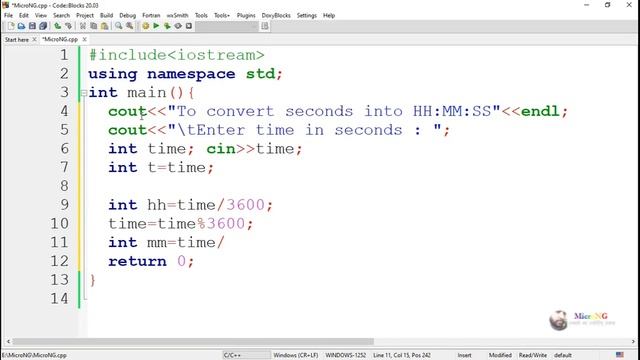Screen dimensions: 640x360
Task: Switch to the Start here tab
Action: click(x=17, y=40)
